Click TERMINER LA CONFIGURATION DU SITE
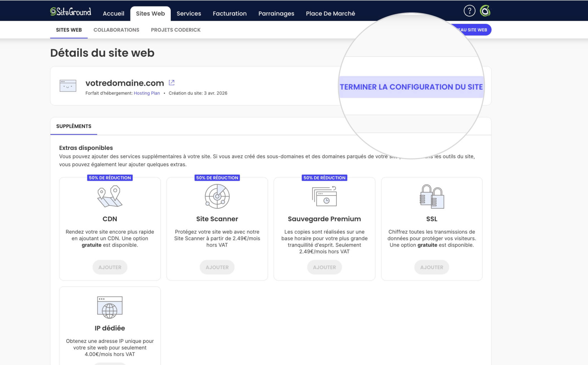Screen dimensions: 588x365 coord(411,87)
